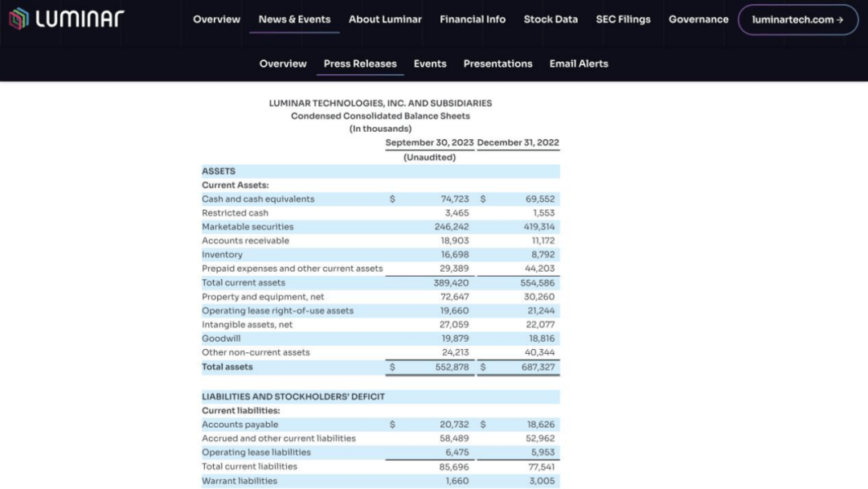Select the Inventory row label
The image size is (868, 489).
pos(222,254)
